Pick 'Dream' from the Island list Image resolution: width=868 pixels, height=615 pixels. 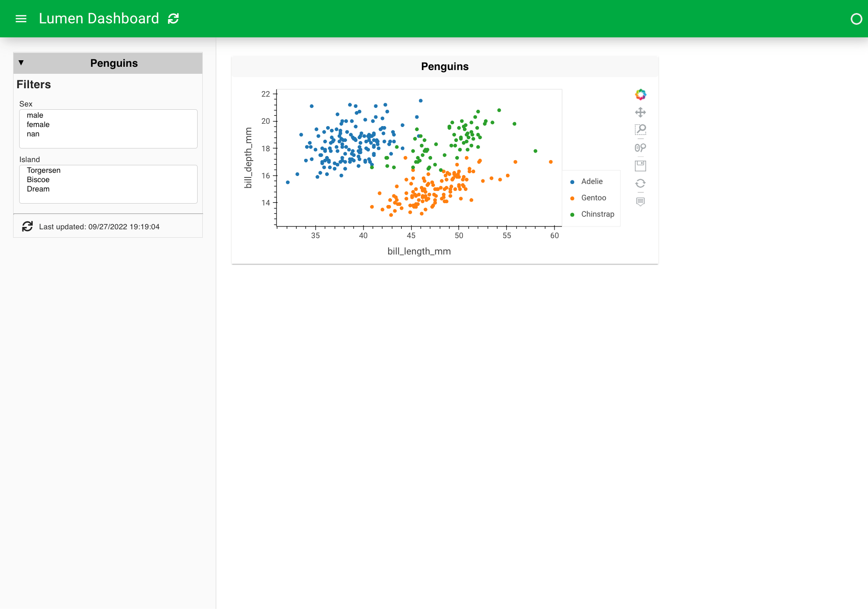click(38, 189)
